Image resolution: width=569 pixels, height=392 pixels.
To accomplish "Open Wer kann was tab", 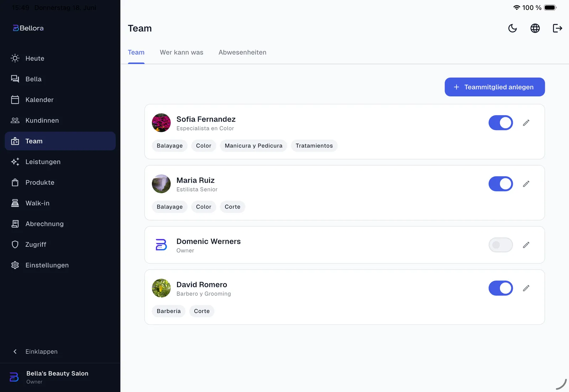I will 181,52.
